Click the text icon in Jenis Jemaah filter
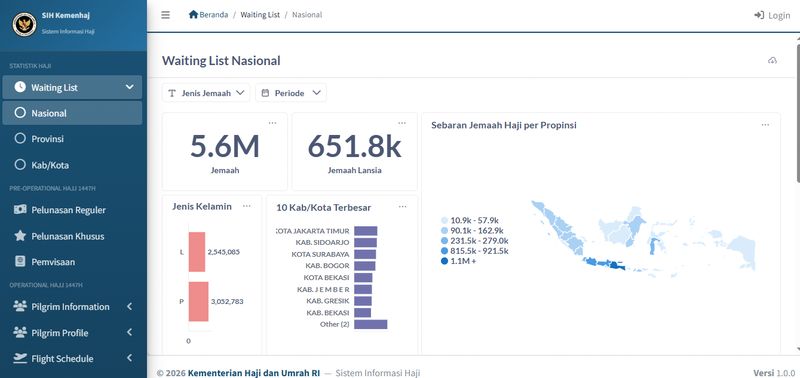 click(172, 93)
